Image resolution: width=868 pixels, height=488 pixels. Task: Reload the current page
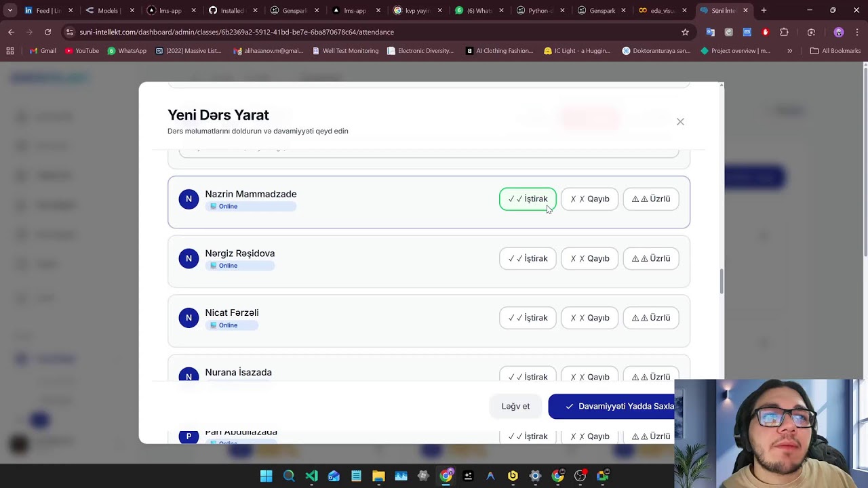[47, 32]
